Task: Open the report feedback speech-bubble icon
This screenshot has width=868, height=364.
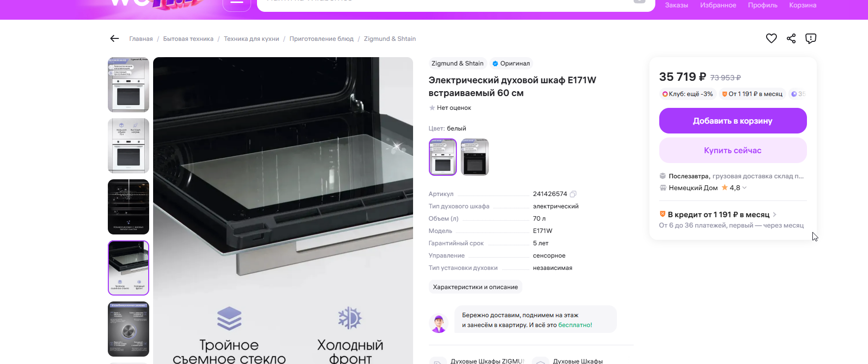Action: [x=811, y=38]
